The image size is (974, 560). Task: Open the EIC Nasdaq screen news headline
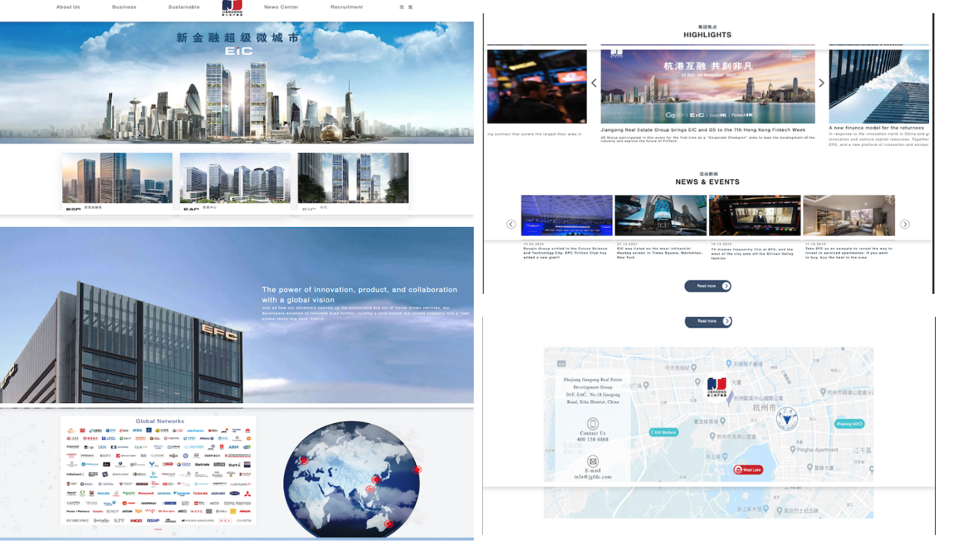click(x=659, y=252)
